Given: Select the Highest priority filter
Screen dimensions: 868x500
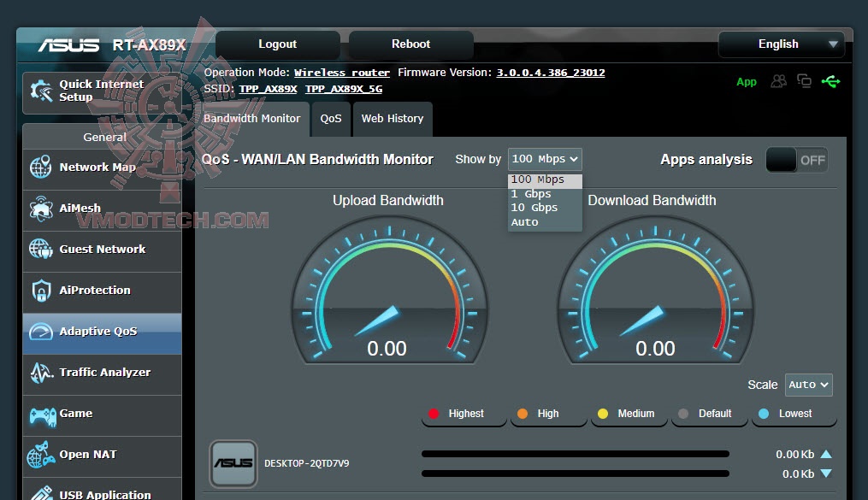Looking at the screenshot, I should coord(463,414).
